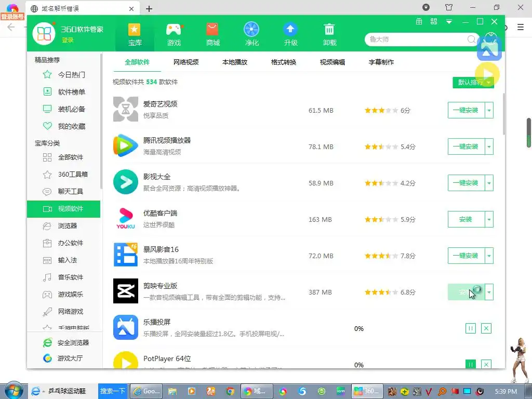The height and width of the screenshot is (399, 532).
Task: Select 360工具箱 category
Action: click(64, 175)
